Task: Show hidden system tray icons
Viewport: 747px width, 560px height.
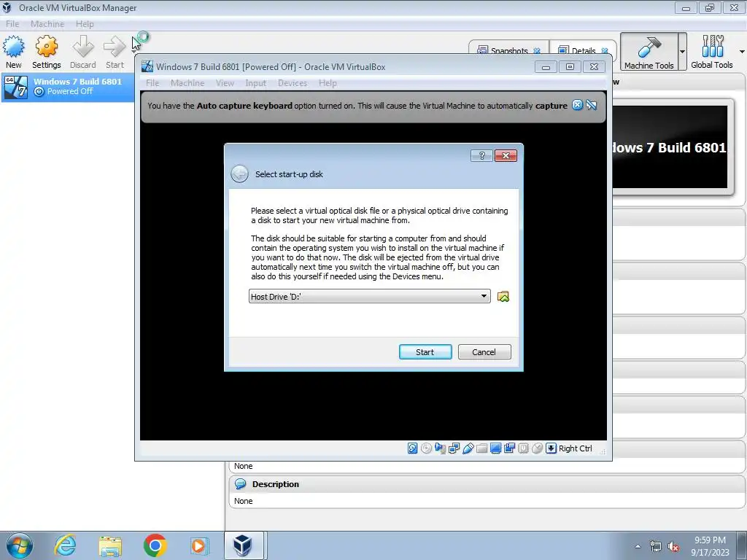Action: (638, 546)
